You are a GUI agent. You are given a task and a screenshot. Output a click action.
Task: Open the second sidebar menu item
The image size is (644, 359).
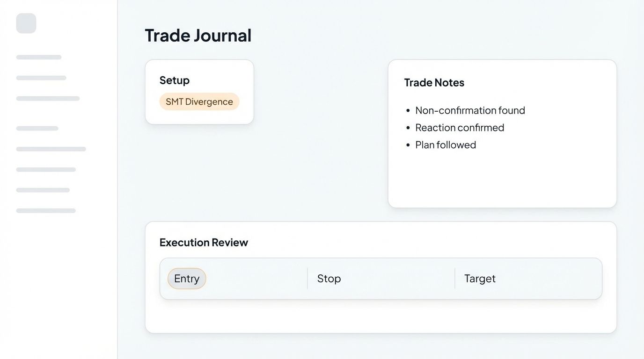coord(41,78)
